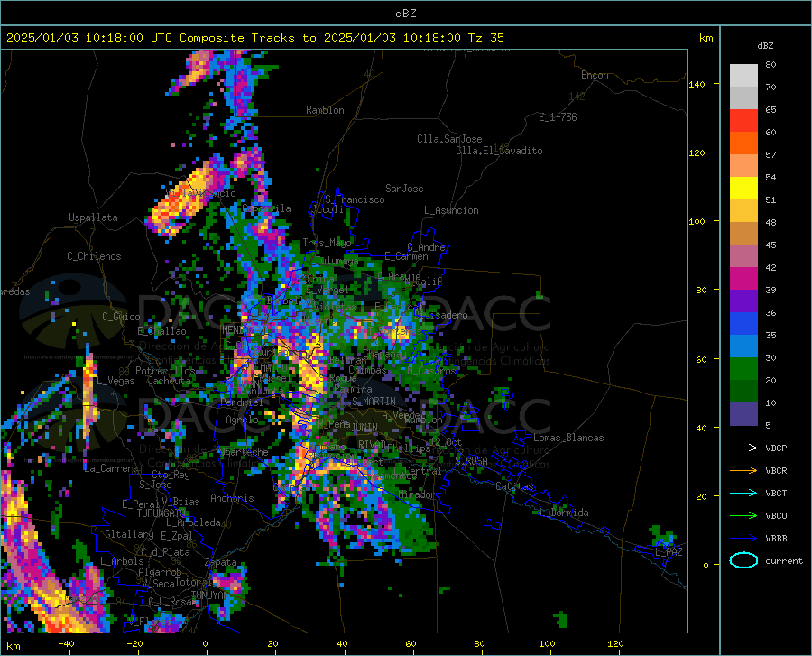Click the 'L_Vegas' map label

(x=115, y=381)
